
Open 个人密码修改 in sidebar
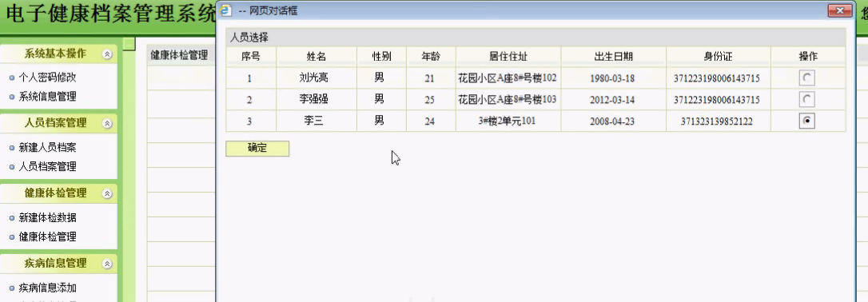coord(48,77)
